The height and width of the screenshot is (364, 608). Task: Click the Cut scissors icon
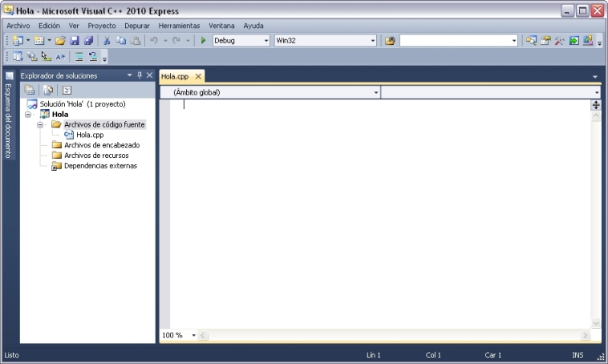pyautogui.click(x=107, y=40)
